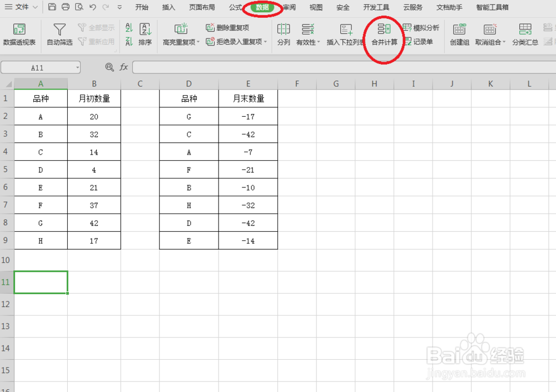
Task: Select cell B2 with value 20
Action: pyautogui.click(x=94, y=116)
